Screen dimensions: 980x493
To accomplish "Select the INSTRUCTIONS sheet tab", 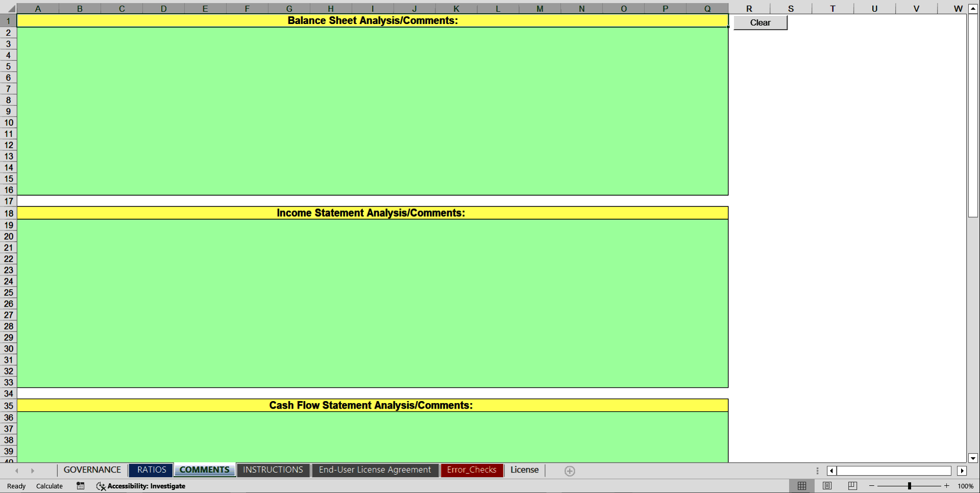I will [273, 470].
